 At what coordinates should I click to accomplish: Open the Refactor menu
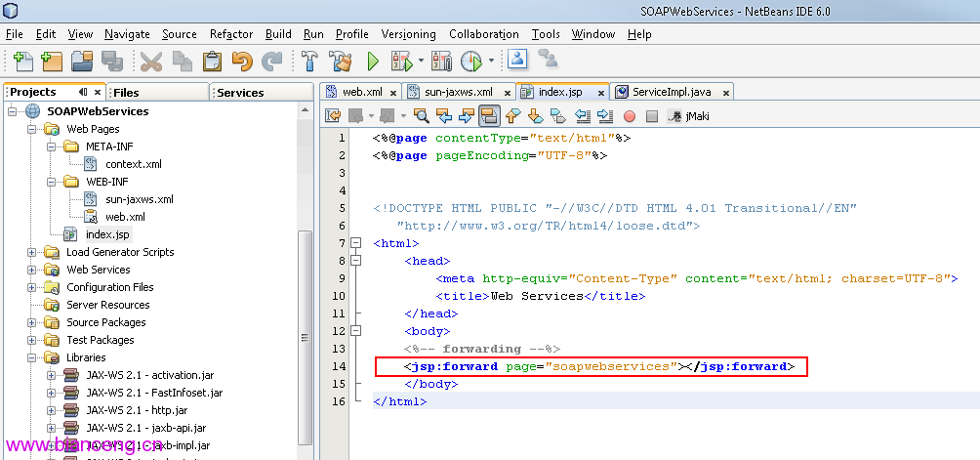[230, 34]
